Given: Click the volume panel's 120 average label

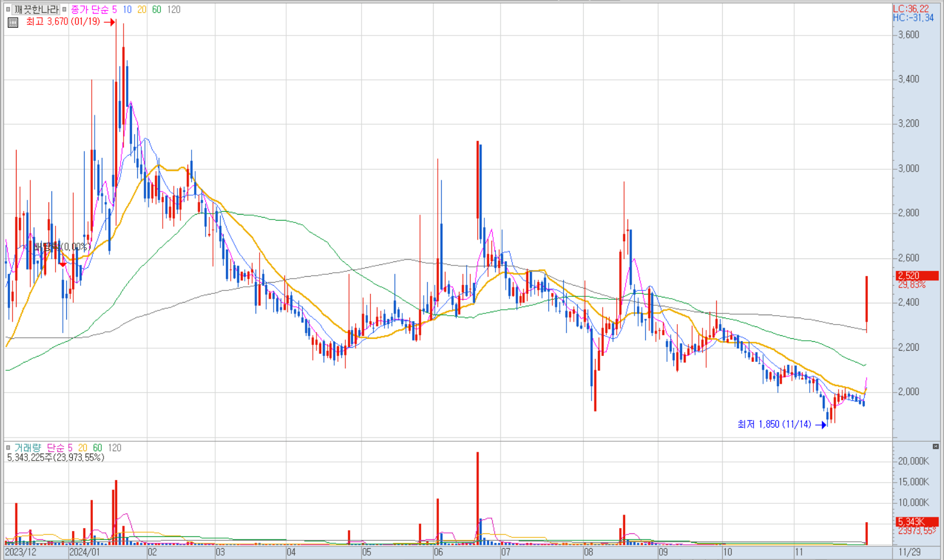Looking at the screenshot, I should click(115, 448).
